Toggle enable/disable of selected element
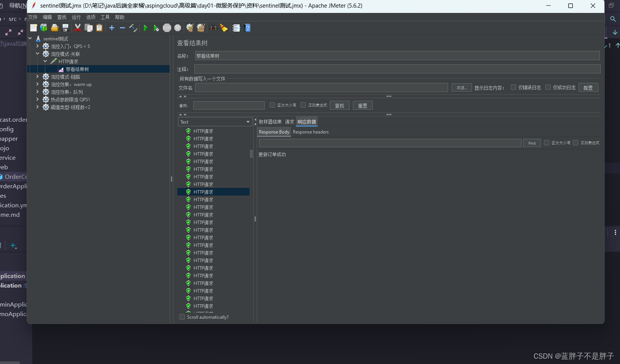This screenshot has height=364, width=620. pos(133,28)
